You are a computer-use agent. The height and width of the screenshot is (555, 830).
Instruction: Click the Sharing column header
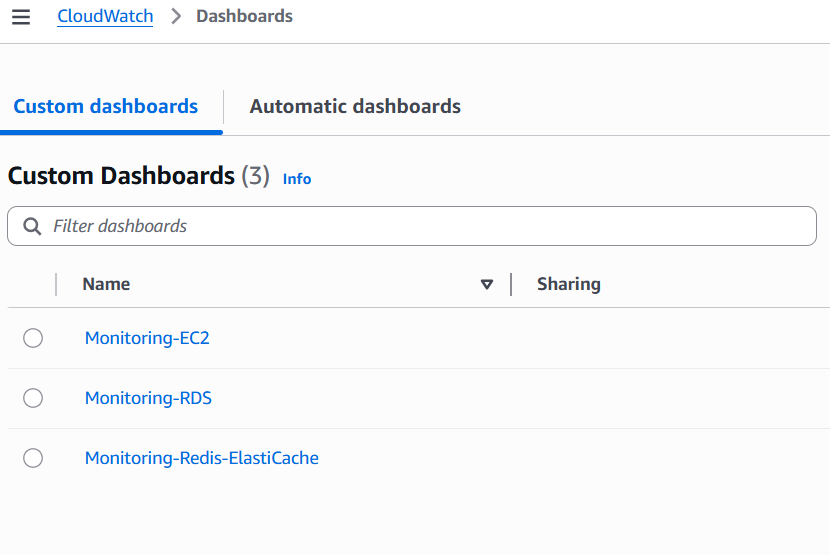(x=568, y=284)
